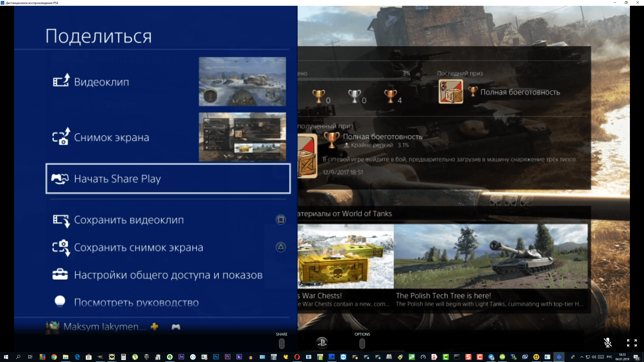The height and width of the screenshot is (362, 644).
Task: Open Посмотреть руководство entry
Action: pos(168,302)
